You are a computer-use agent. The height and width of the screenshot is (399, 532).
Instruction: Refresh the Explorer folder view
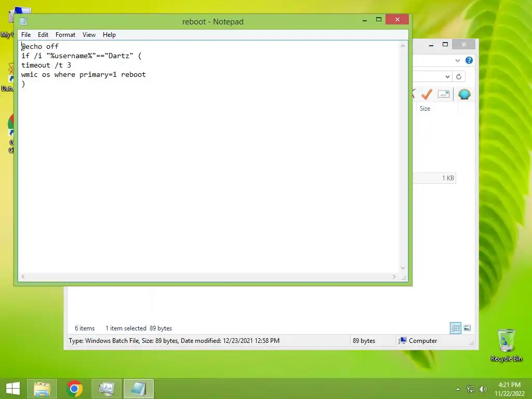pyautogui.click(x=459, y=77)
